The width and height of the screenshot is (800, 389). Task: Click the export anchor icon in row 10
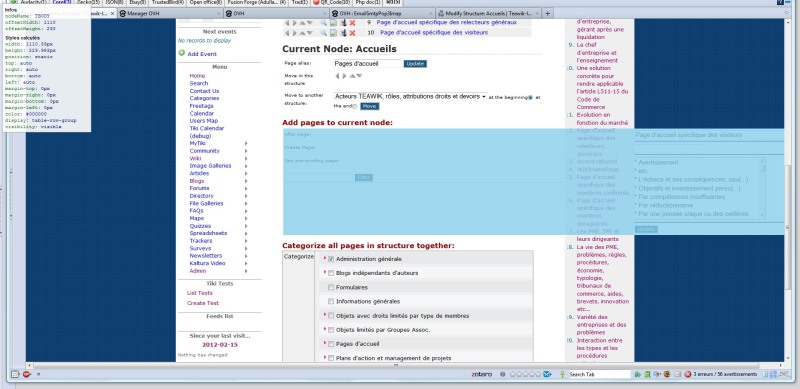click(x=343, y=33)
